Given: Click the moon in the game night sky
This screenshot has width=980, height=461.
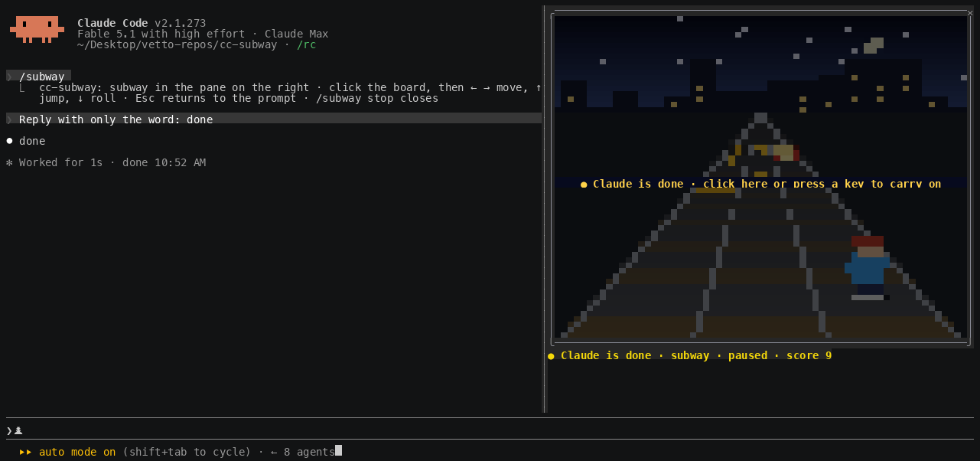Looking at the screenshot, I should 872,45.
